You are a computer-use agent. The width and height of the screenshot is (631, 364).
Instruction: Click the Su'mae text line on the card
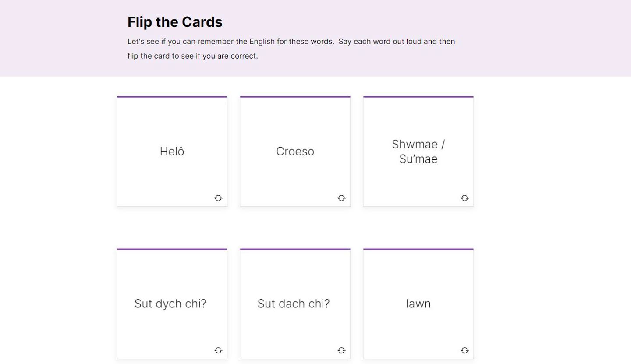(418, 159)
